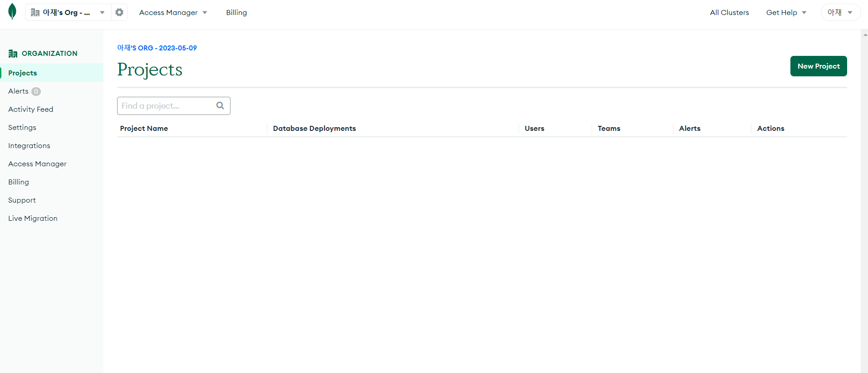Open organization settings gear icon

click(x=119, y=12)
